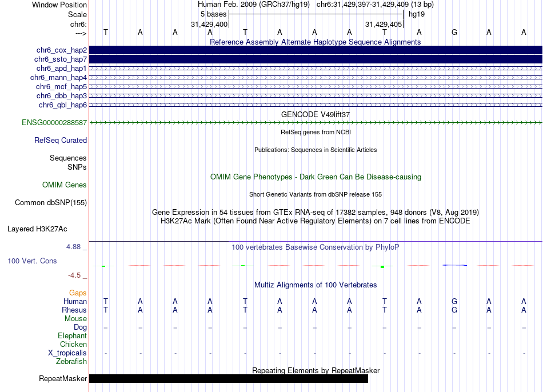Open the OMIM Gene Phenotypes track title
The width and height of the screenshot is (543, 392).
[316, 177]
